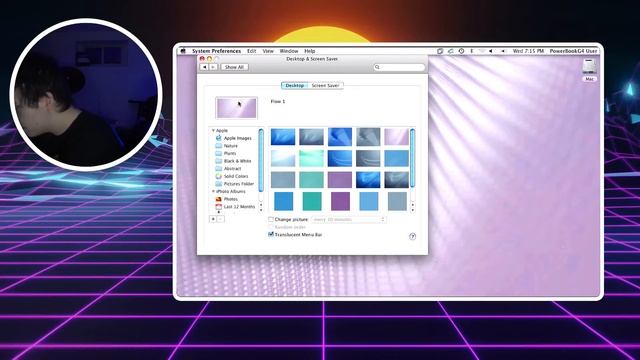
Task: Click in the System Preferences search field
Action: coord(399,67)
